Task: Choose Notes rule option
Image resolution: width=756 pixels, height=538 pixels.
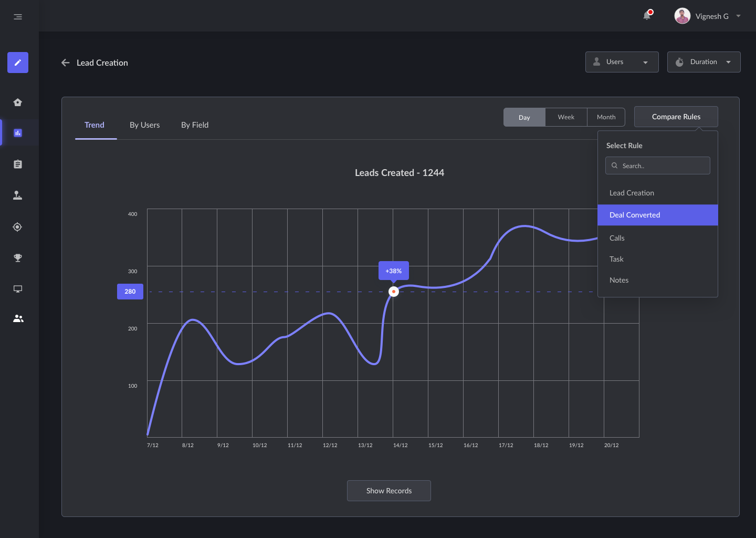Action: click(x=658, y=280)
